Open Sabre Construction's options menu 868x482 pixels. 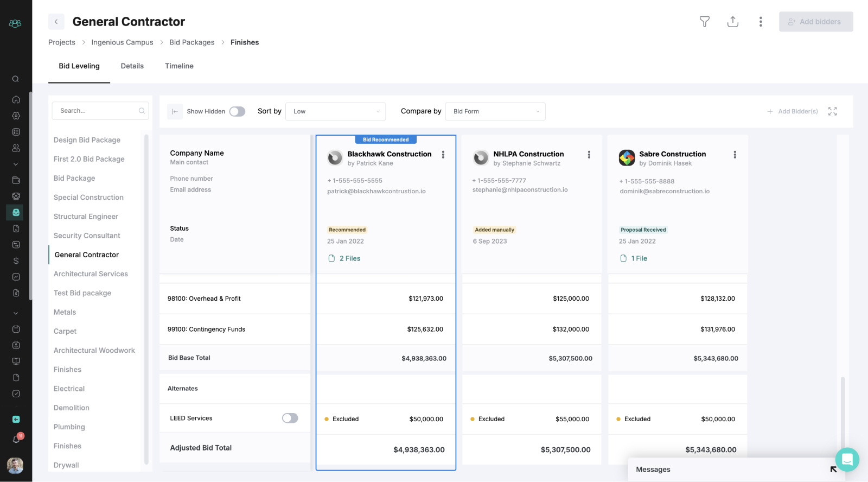(x=735, y=155)
